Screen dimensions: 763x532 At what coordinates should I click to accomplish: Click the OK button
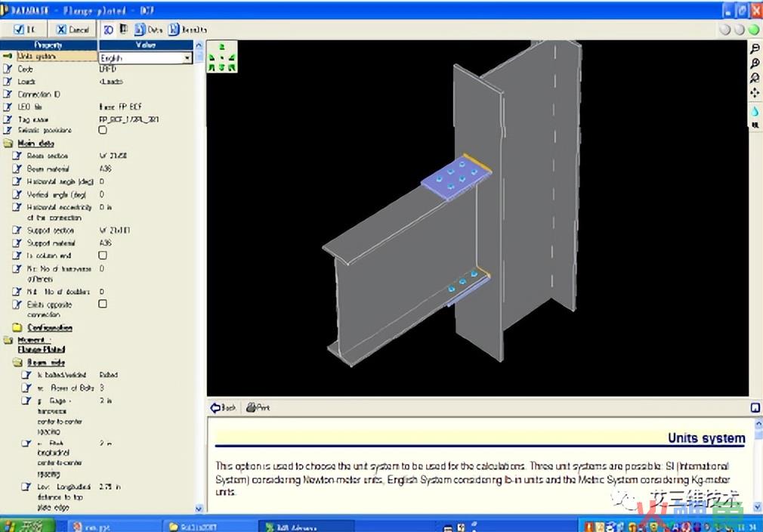(x=24, y=29)
